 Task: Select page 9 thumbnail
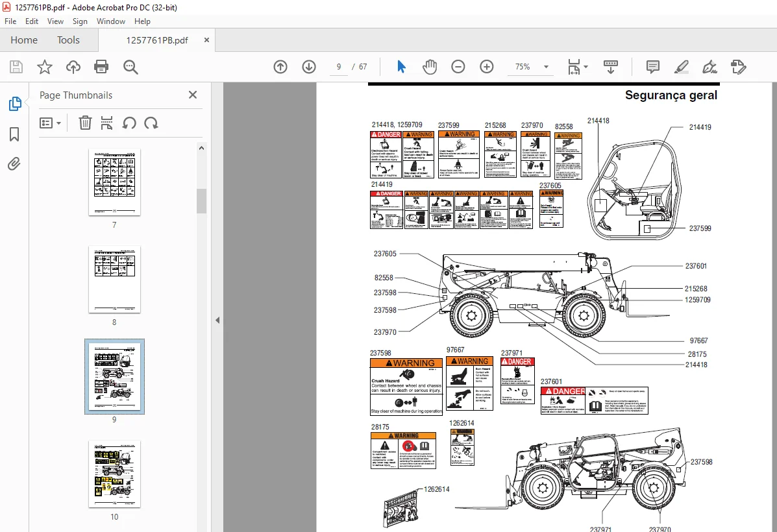(x=114, y=376)
